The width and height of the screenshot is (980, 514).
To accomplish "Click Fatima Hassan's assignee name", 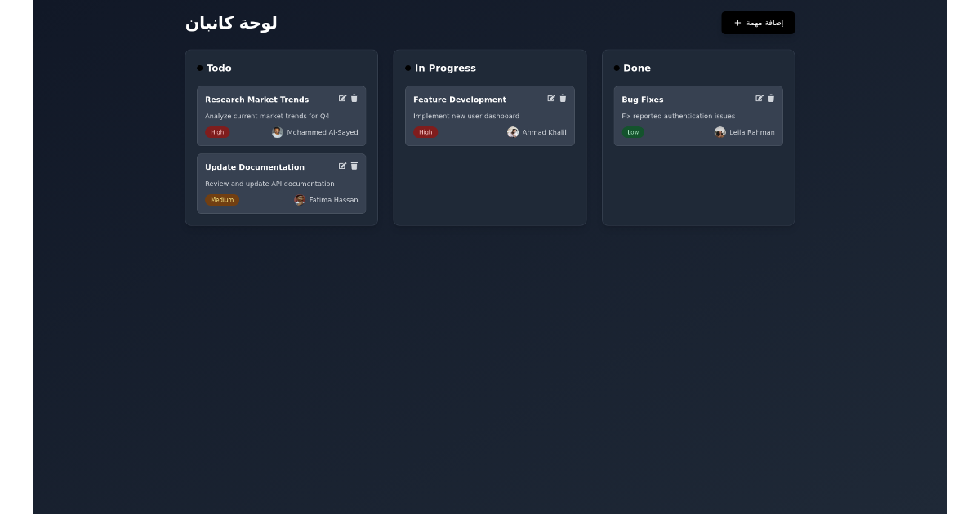I will pyautogui.click(x=334, y=200).
